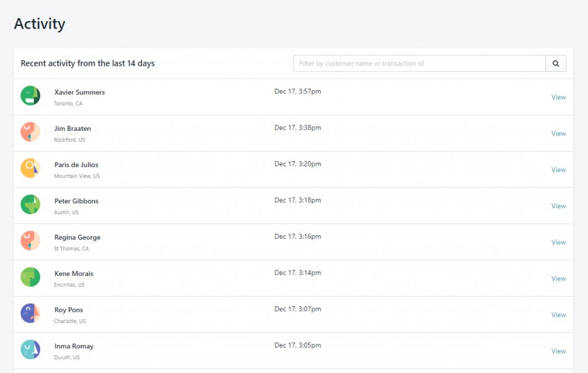Click the Charlotte, US location
Viewport: 588px width, 373px height.
[69, 321]
